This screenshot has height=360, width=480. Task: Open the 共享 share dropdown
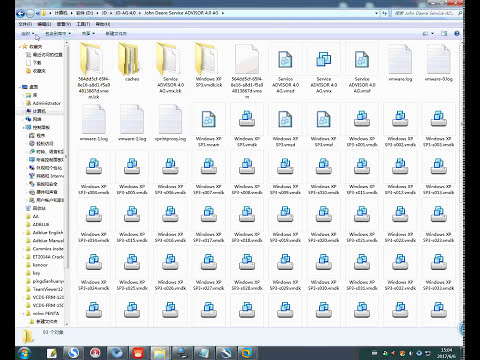(88, 34)
